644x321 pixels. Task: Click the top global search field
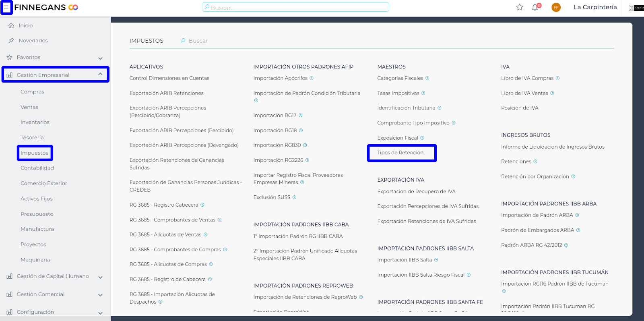coord(295,7)
